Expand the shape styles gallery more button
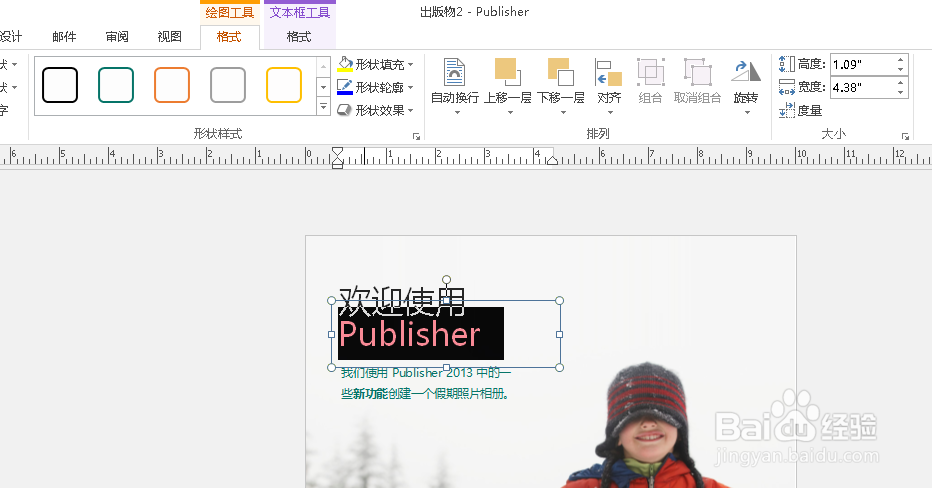This screenshot has width=932, height=488. [323, 107]
